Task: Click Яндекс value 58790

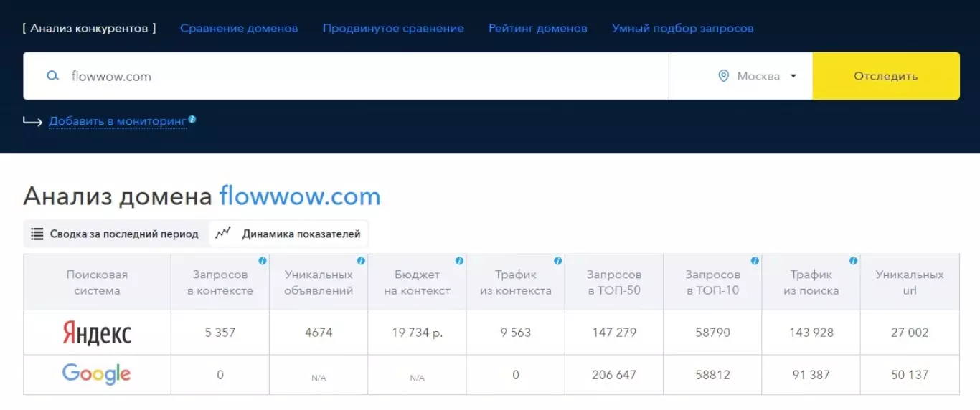Action: [713, 333]
